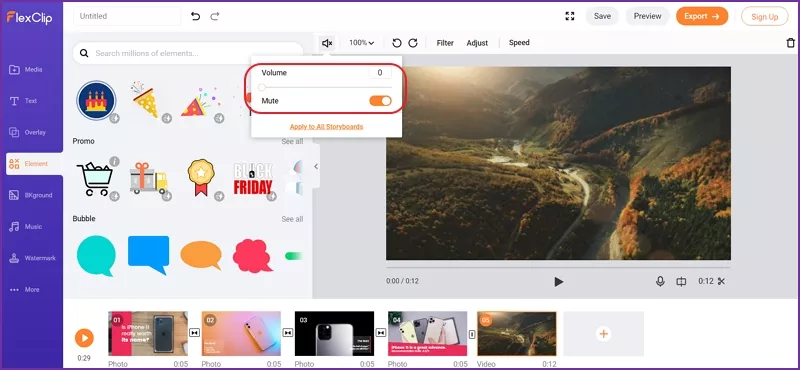Rotate video clockwise
The height and width of the screenshot is (370, 800).
tap(413, 43)
